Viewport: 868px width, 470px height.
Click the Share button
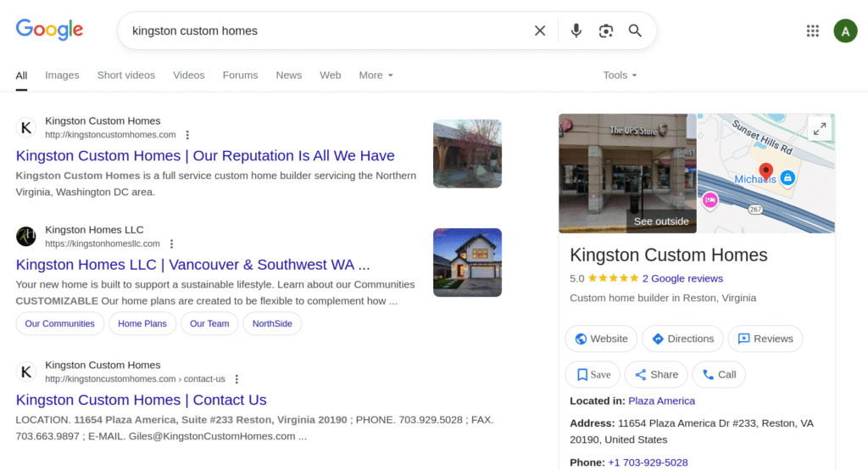tap(656, 375)
